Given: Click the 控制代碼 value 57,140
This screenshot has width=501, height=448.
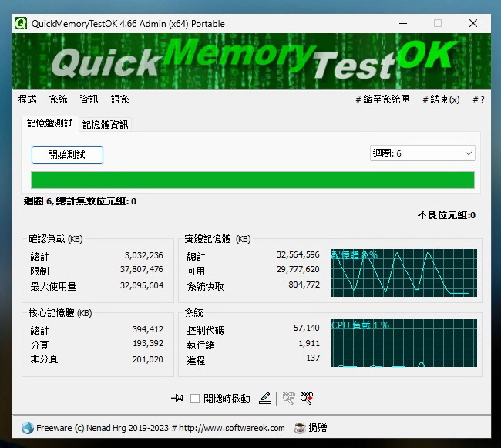Looking at the screenshot, I should coord(307,328).
